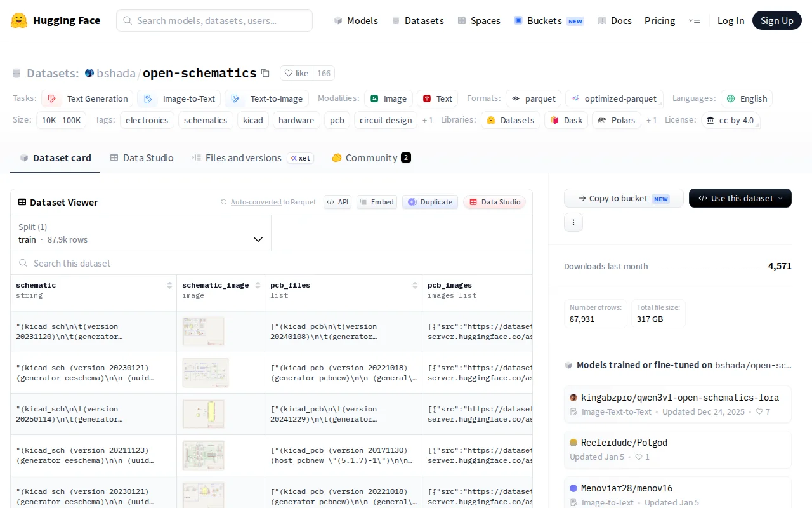Select the Text-to-Image task tag
812x508 pixels.
266,98
